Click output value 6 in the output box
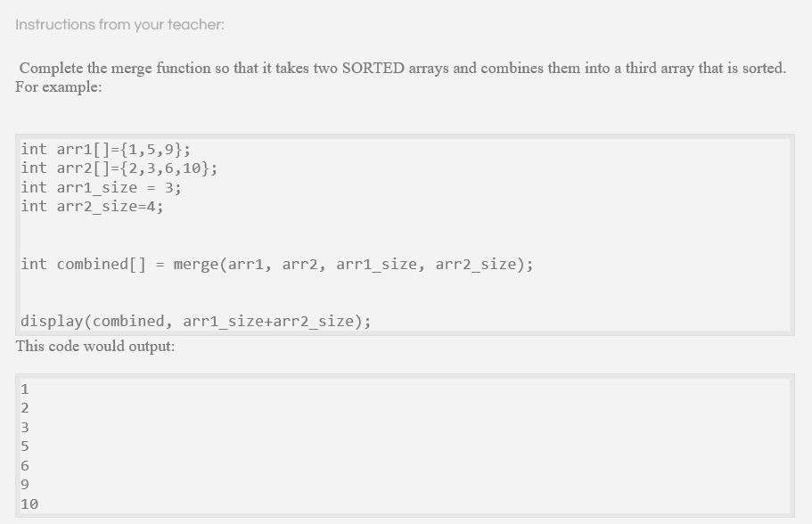Screen dimensions: 812x524 [25, 465]
